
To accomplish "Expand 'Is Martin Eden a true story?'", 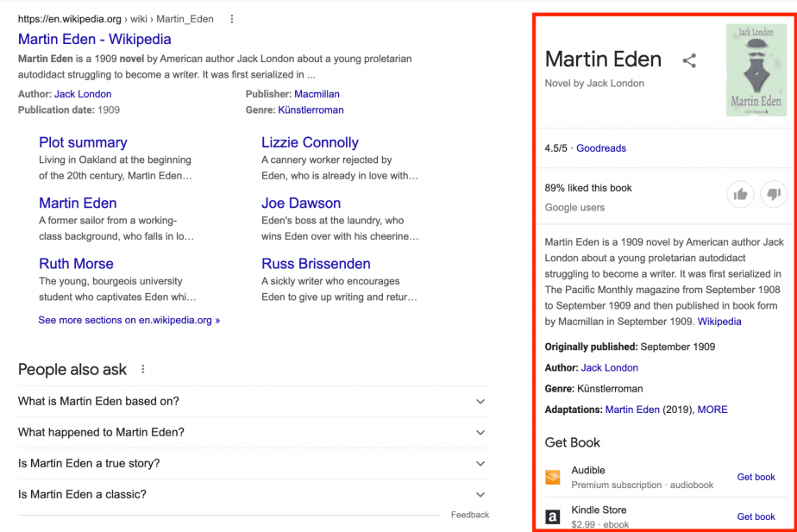I will (x=253, y=463).
